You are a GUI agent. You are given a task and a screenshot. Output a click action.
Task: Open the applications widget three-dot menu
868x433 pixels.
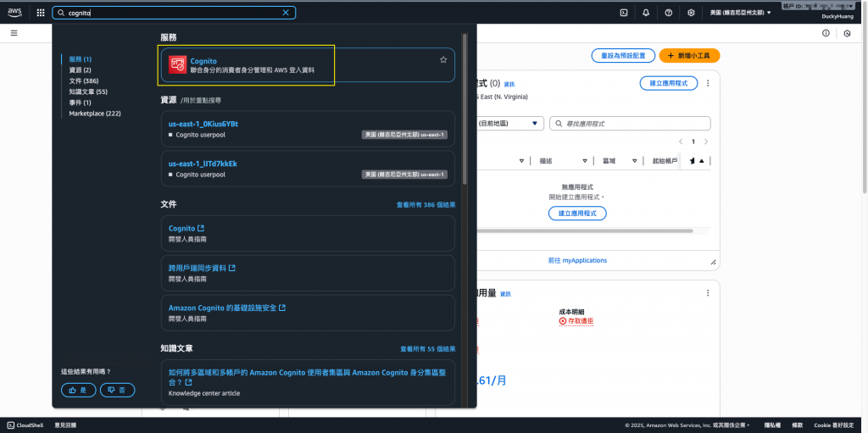point(708,83)
